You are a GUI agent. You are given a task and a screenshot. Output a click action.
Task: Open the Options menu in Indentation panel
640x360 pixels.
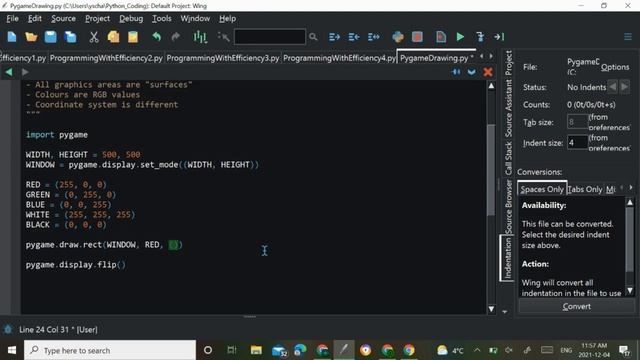click(x=615, y=67)
